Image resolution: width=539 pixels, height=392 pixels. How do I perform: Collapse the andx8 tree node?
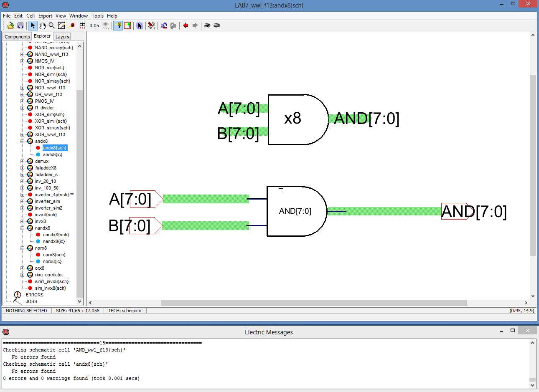tap(23, 141)
